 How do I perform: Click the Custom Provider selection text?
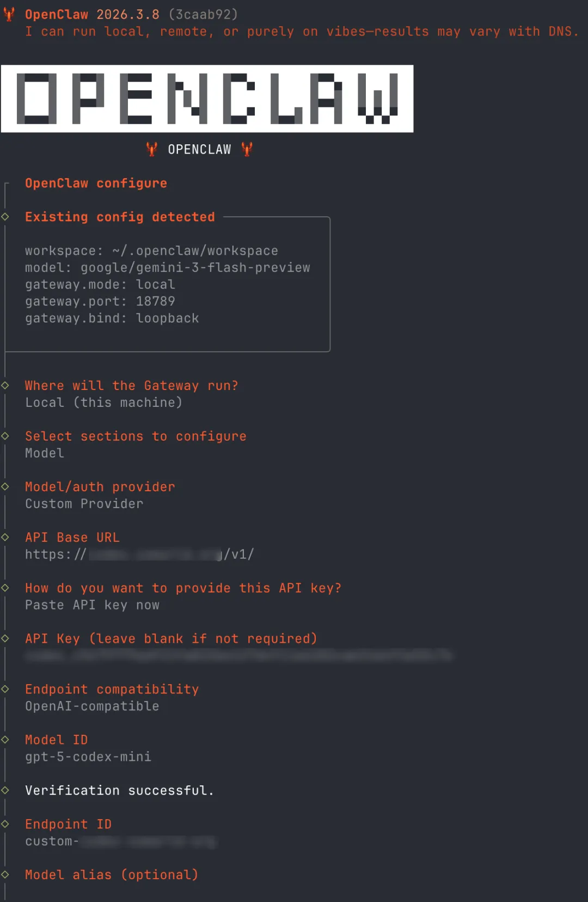pyautogui.click(x=84, y=504)
